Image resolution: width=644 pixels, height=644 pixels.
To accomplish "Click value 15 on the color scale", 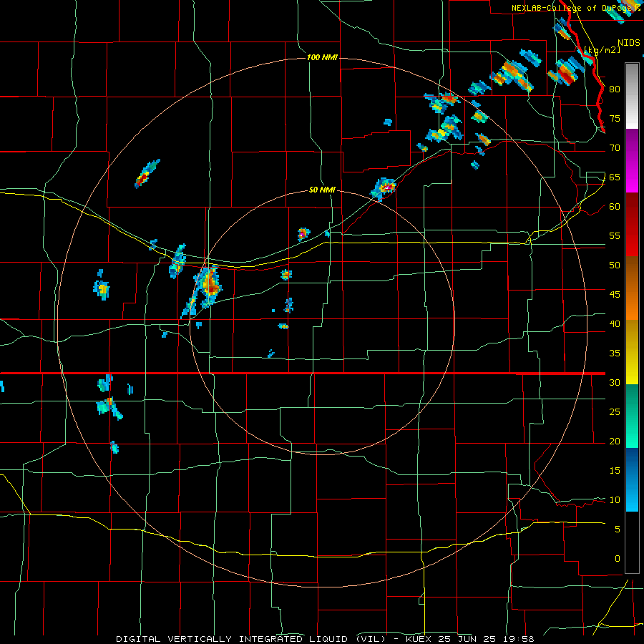I will [x=615, y=471].
